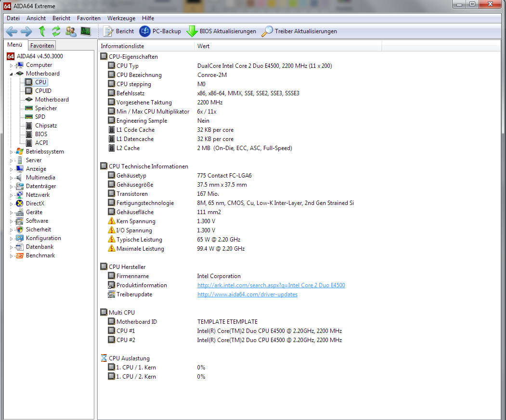The width and height of the screenshot is (506, 420).
Task: Expand the Geräte tree node
Action: (x=11, y=213)
